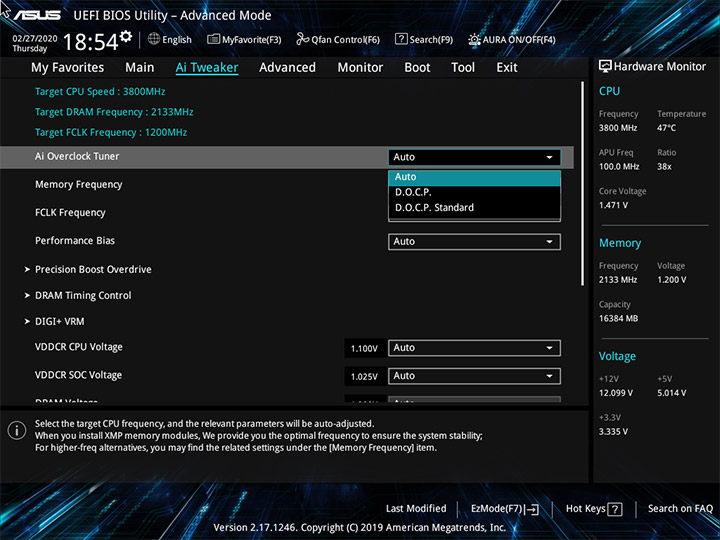Select D.O.C.P. option
Viewport: 720px width, 540px height.
click(474, 192)
